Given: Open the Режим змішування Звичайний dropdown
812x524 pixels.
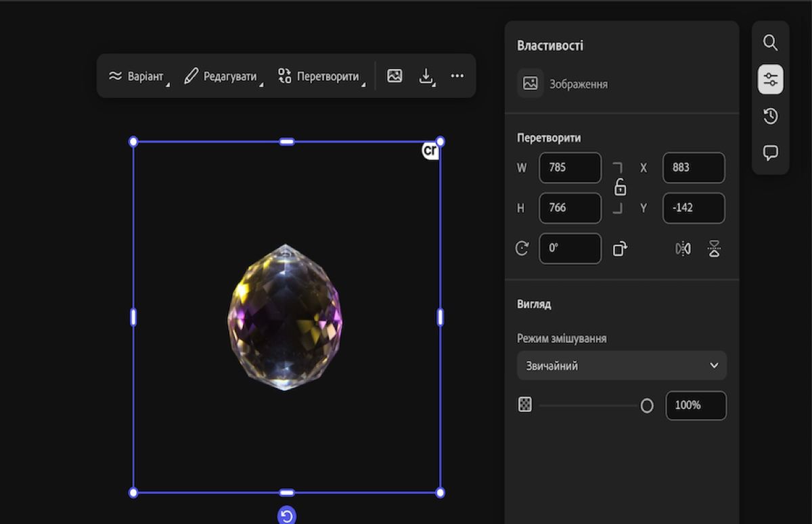Looking at the screenshot, I should point(622,365).
